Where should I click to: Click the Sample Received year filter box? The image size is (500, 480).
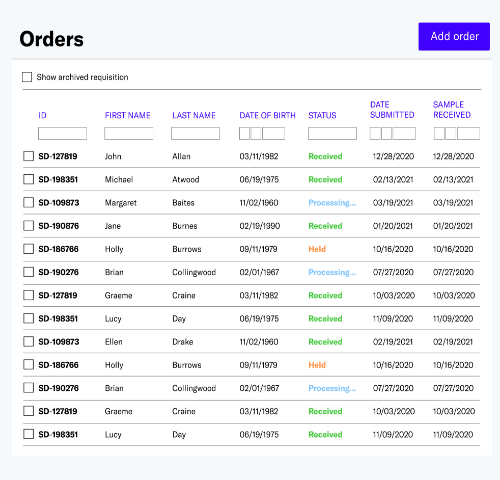(x=468, y=133)
